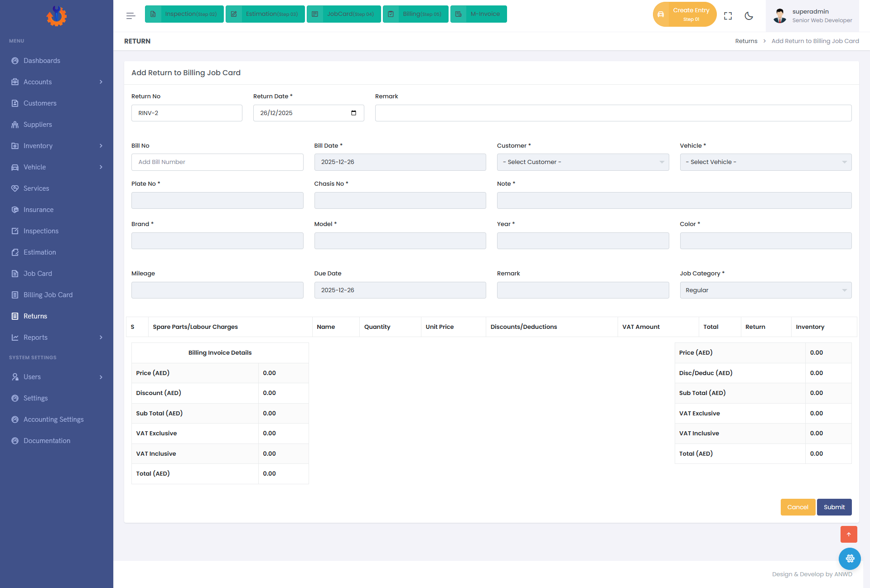
Task: Go to the Inspection Step 02 tab
Action: tap(184, 14)
